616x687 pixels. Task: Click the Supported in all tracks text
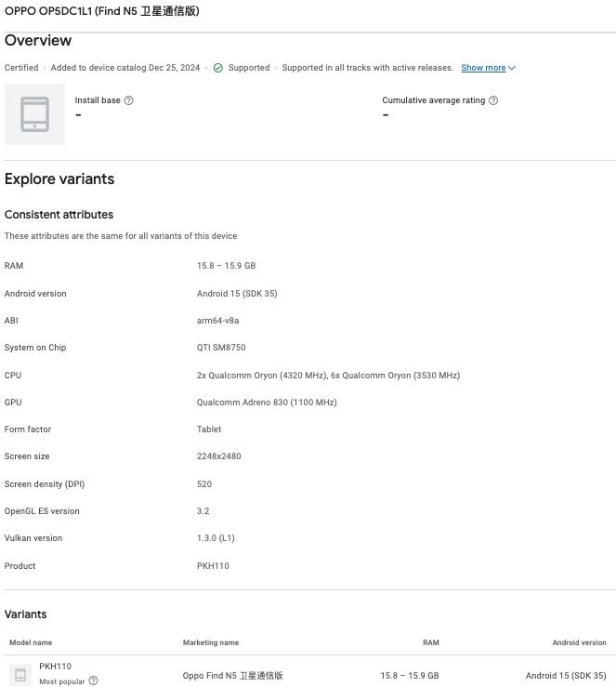click(x=367, y=68)
